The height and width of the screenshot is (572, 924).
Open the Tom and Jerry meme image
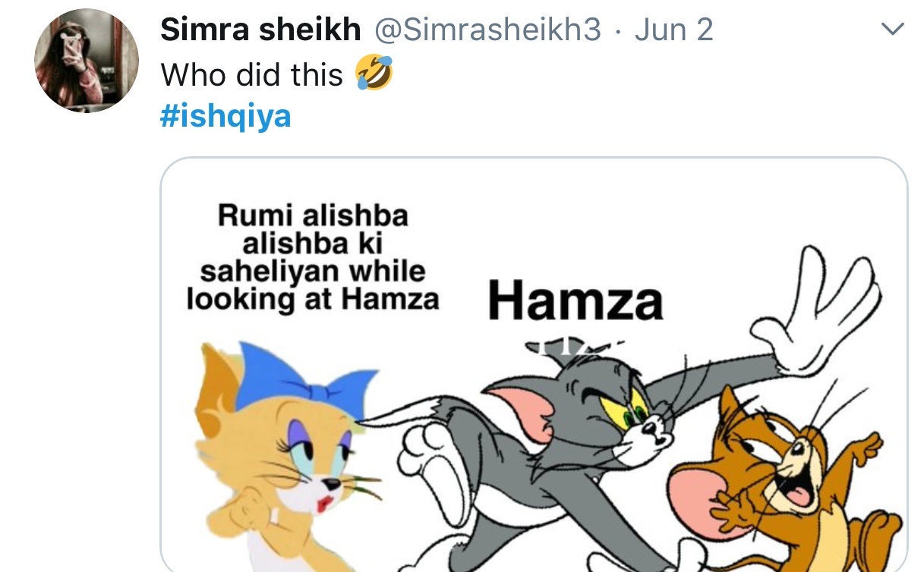(534, 365)
